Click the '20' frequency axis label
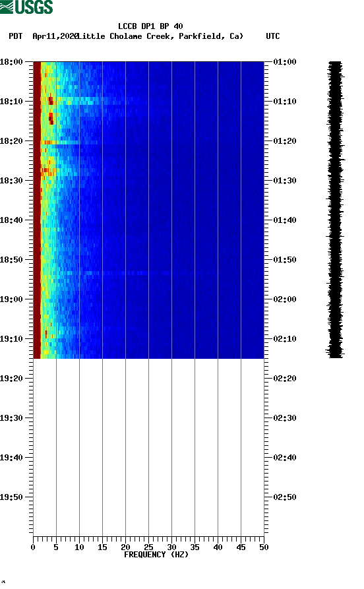Screen dimensions: 364x589 [x=125, y=547]
